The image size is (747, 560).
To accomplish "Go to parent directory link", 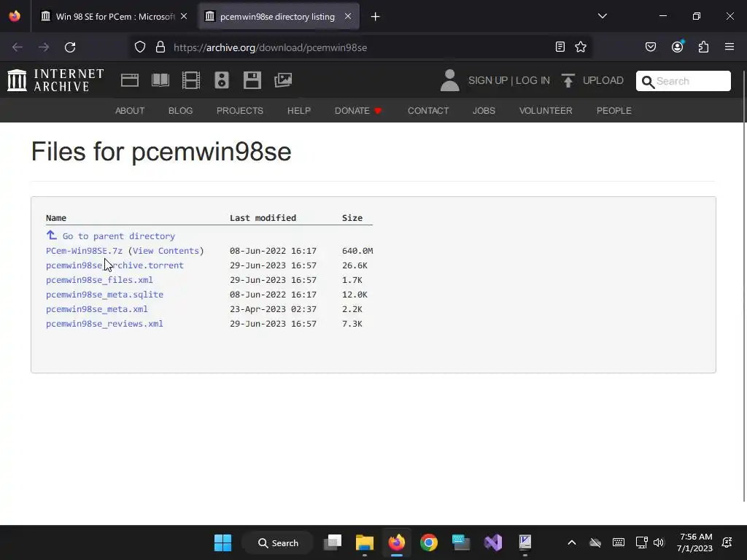I will tap(119, 236).
